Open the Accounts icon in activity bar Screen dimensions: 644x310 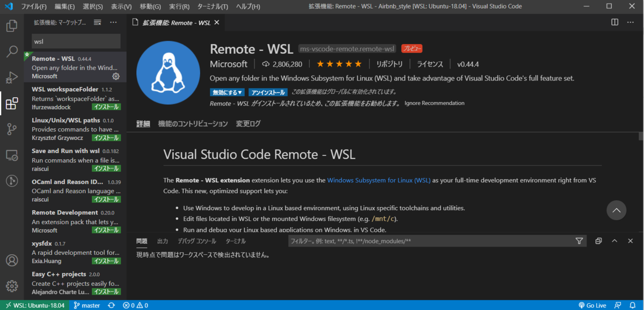point(12,261)
